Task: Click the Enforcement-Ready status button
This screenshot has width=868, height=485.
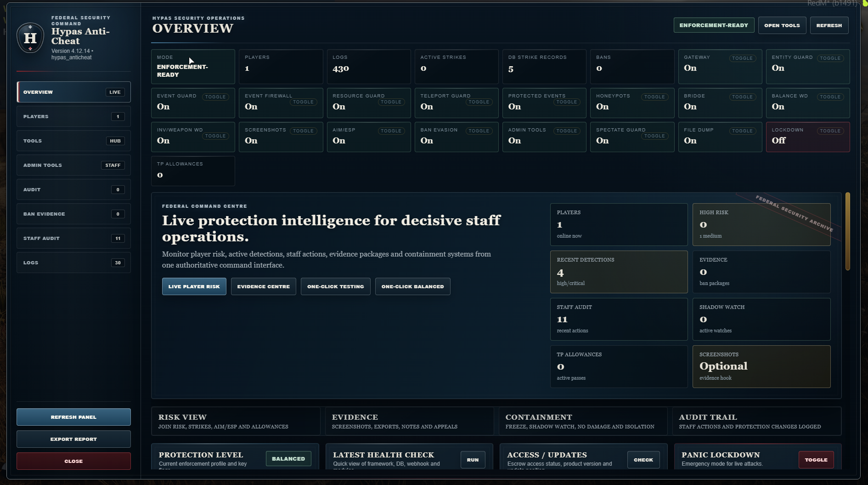Action: click(714, 25)
